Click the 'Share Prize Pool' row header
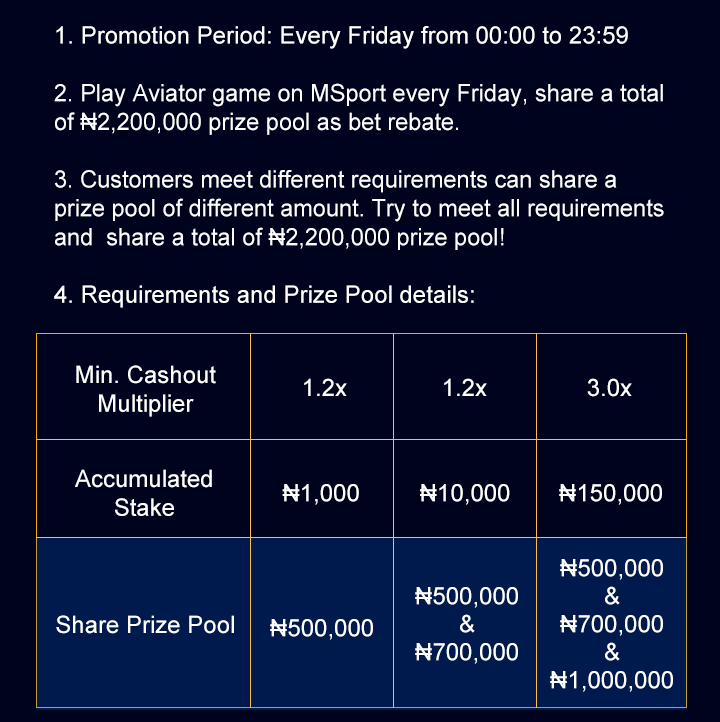720x722 pixels. (x=145, y=625)
